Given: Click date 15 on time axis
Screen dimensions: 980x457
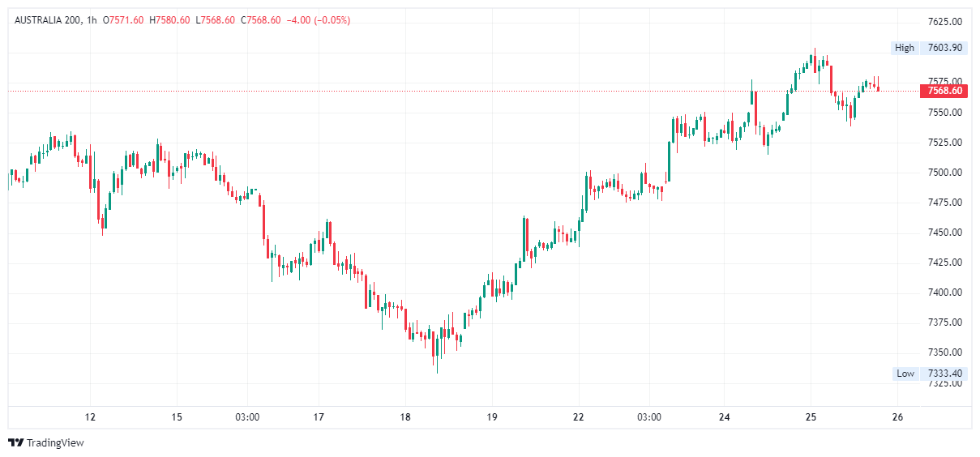Looking at the screenshot, I should [178, 417].
